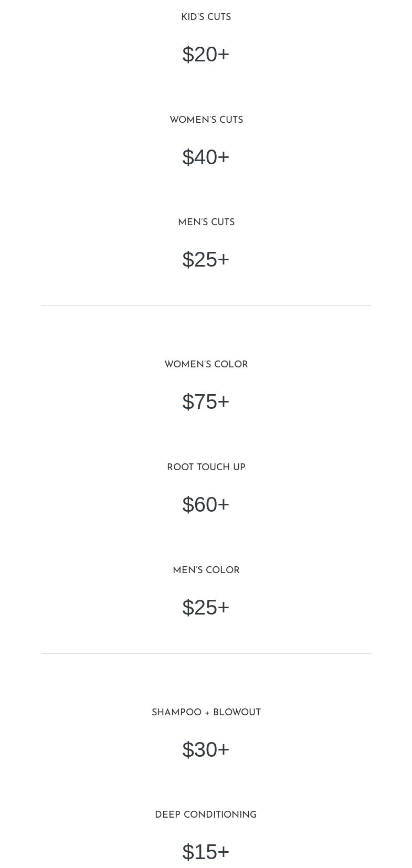Image resolution: width=412 pixels, height=868 pixels.
Task: Click the $15+ deep conditioning price
Action: click(x=206, y=852)
